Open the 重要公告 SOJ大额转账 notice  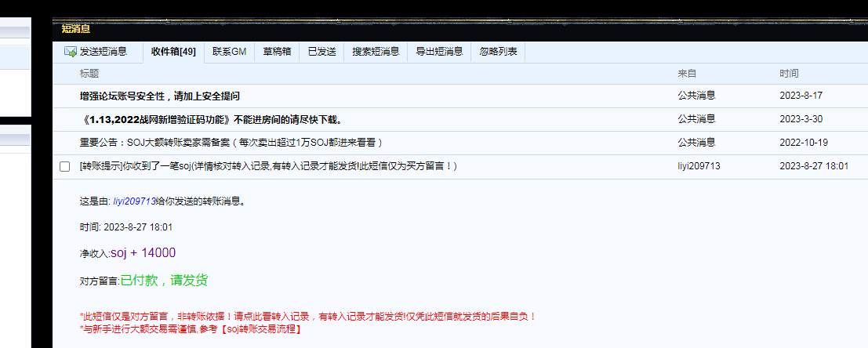pyautogui.click(x=231, y=143)
